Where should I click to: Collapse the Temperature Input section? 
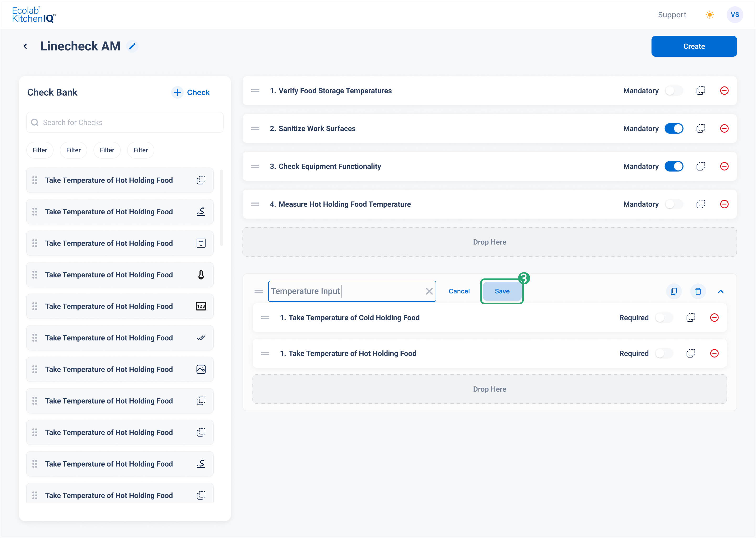pos(721,291)
